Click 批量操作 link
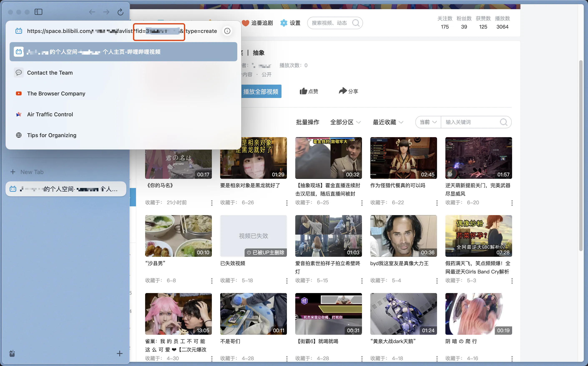The height and width of the screenshot is (366, 588). coord(308,122)
